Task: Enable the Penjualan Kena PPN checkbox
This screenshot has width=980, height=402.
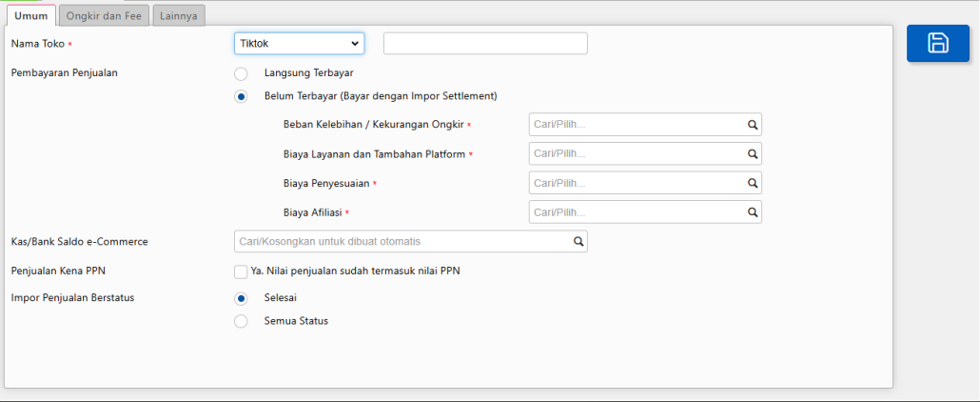Action: (x=241, y=271)
